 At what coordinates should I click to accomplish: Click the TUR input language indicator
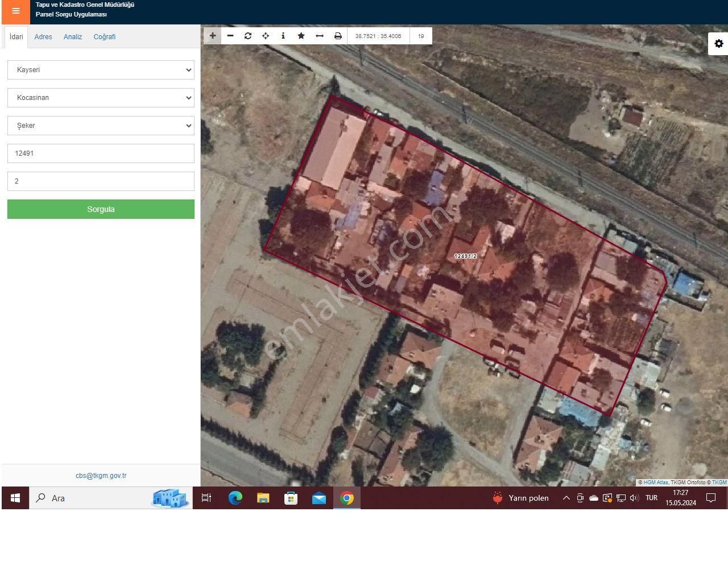(x=652, y=498)
